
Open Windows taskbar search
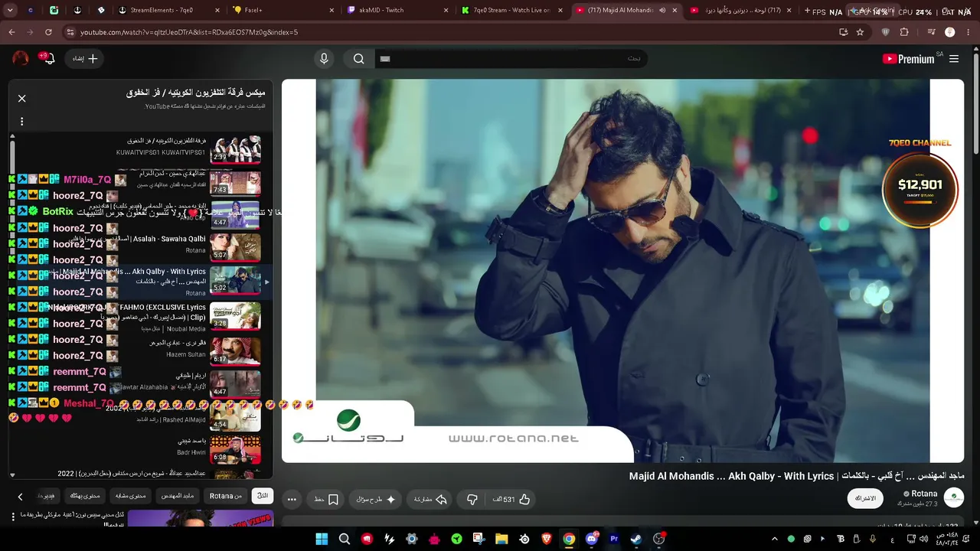click(x=345, y=539)
